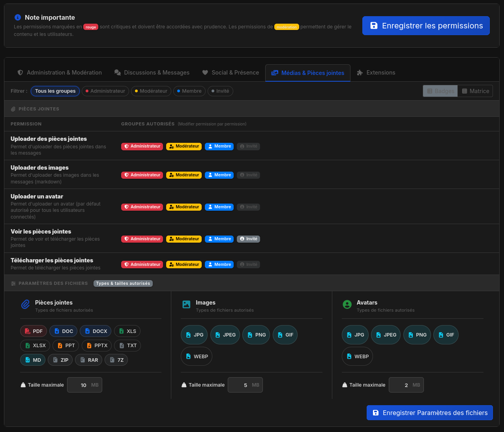Click the paperclip icon in Pièces jointes section header
Viewport: 504px width, 432px height.
(13, 109)
